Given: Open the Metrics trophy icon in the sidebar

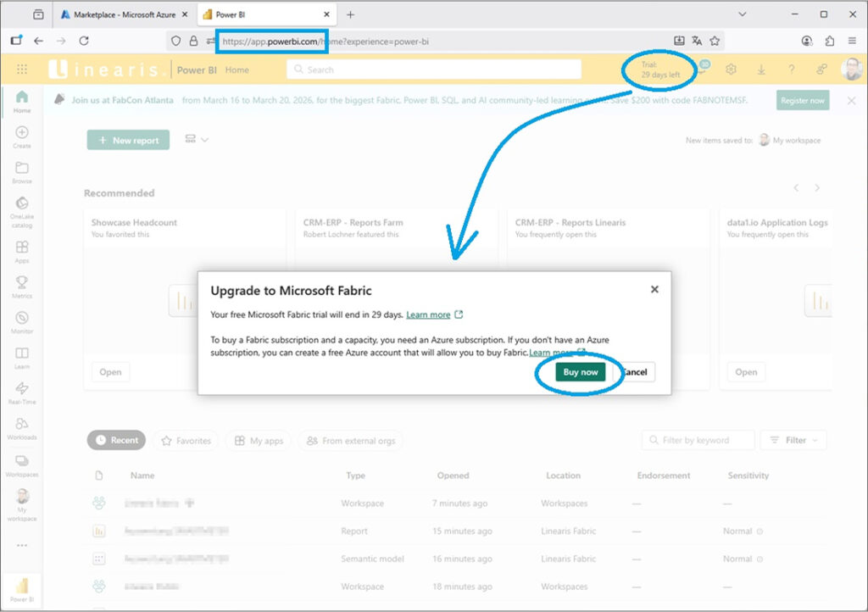Looking at the screenshot, I should (22, 287).
